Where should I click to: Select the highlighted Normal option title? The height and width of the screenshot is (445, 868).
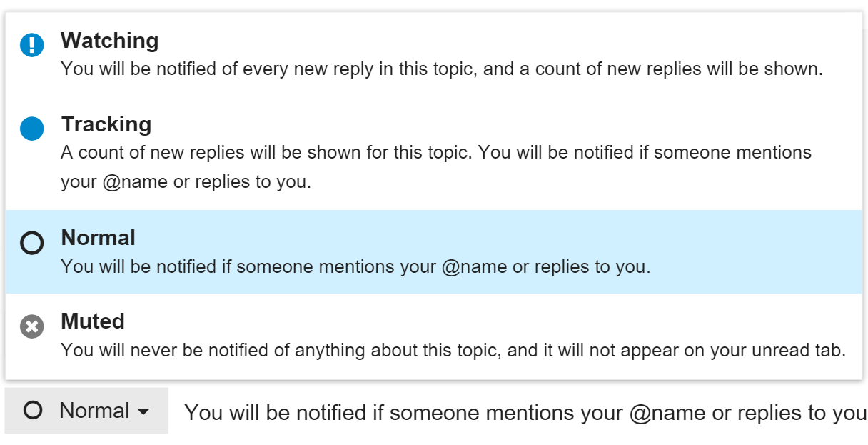point(99,238)
